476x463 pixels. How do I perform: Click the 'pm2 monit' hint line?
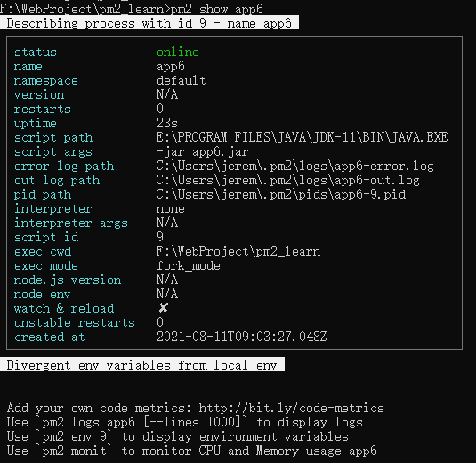pyautogui.click(x=192, y=451)
